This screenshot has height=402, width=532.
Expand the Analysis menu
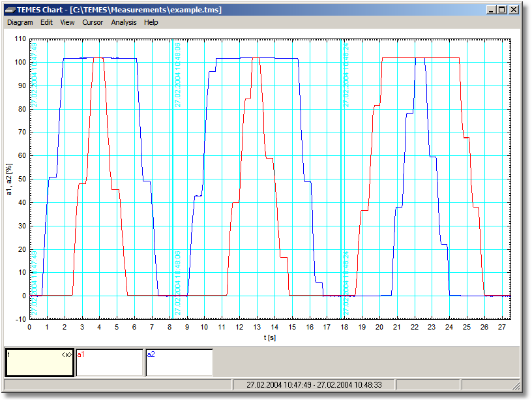click(x=124, y=22)
